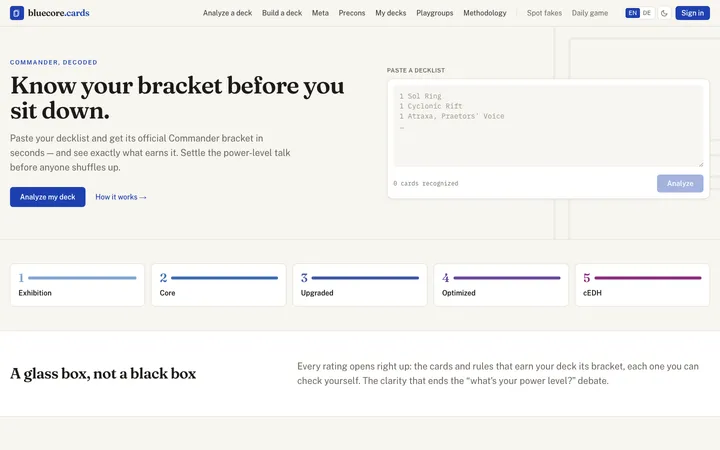Open the Methodology page
This screenshot has width=720, height=450.
click(485, 13)
